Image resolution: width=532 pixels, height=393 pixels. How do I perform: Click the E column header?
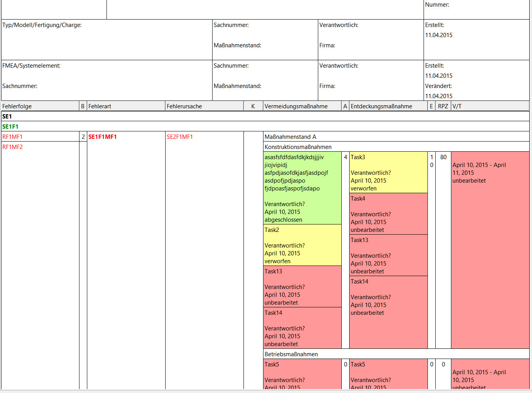[x=431, y=106]
